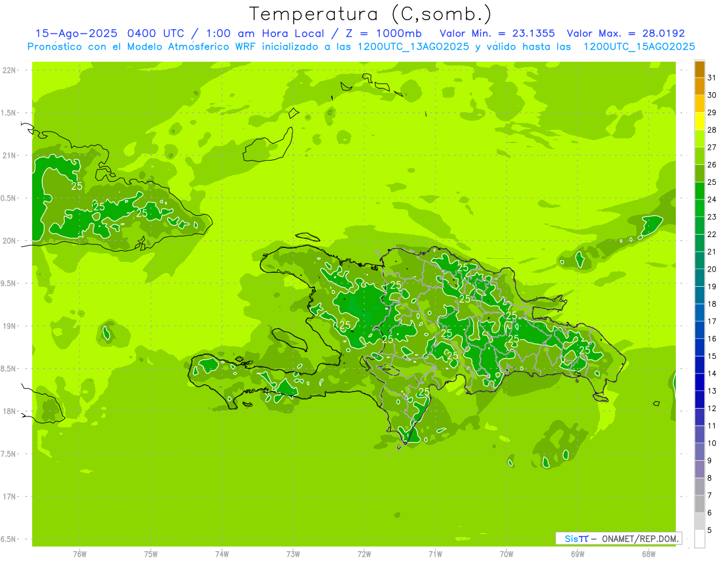Viewport: 728px width, 562px height.
Task: Click the colorbar value label "5"
Action: (x=710, y=530)
